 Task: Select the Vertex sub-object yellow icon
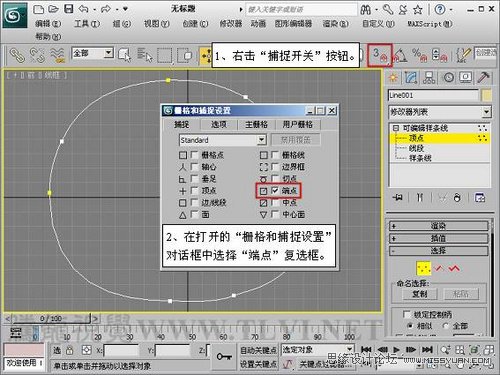point(424,268)
